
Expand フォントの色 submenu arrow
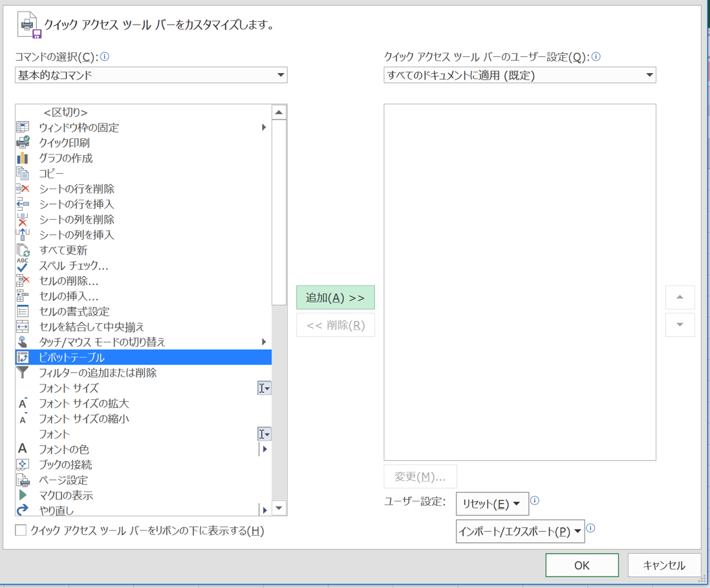click(x=264, y=449)
